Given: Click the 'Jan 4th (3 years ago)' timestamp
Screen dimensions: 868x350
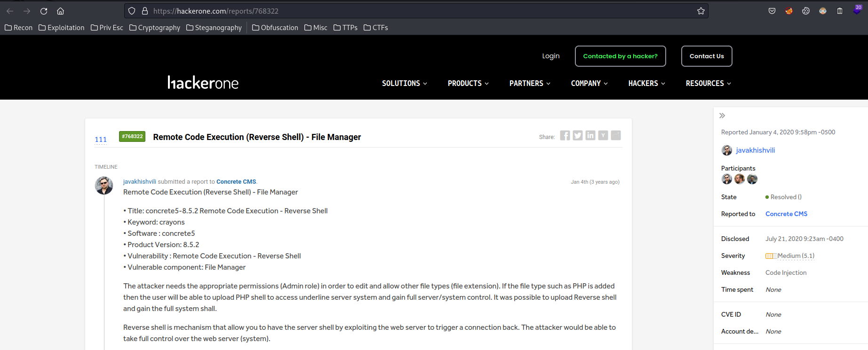Looking at the screenshot, I should 595,182.
